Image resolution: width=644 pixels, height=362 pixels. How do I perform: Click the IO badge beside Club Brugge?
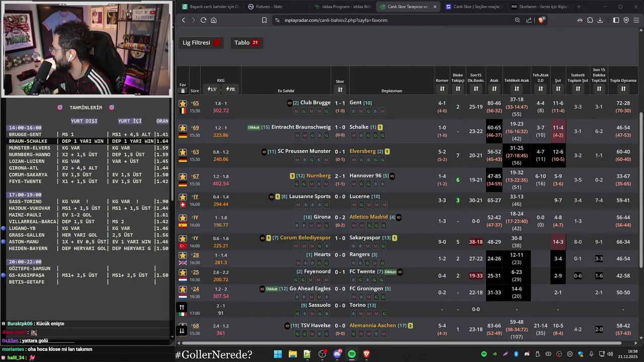(x=290, y=103)
